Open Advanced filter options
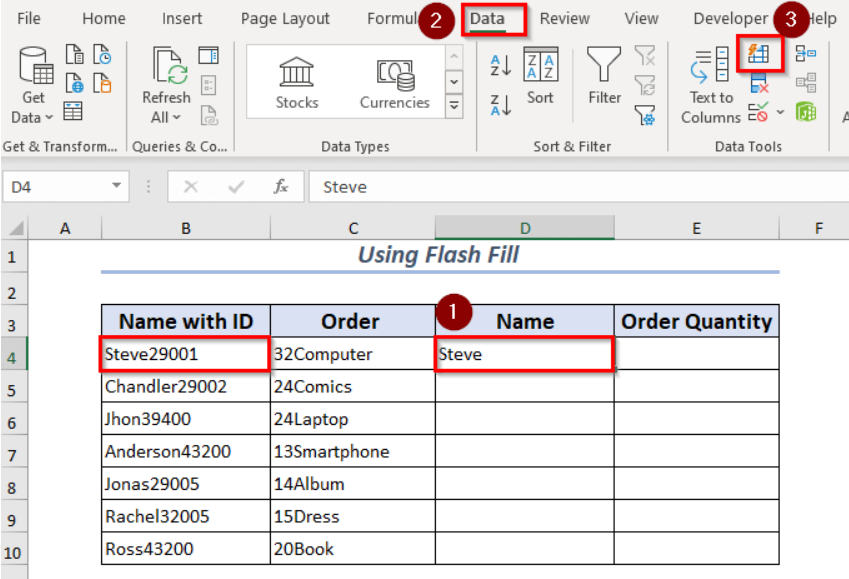 pyautogui.click(x=645, y=116)
